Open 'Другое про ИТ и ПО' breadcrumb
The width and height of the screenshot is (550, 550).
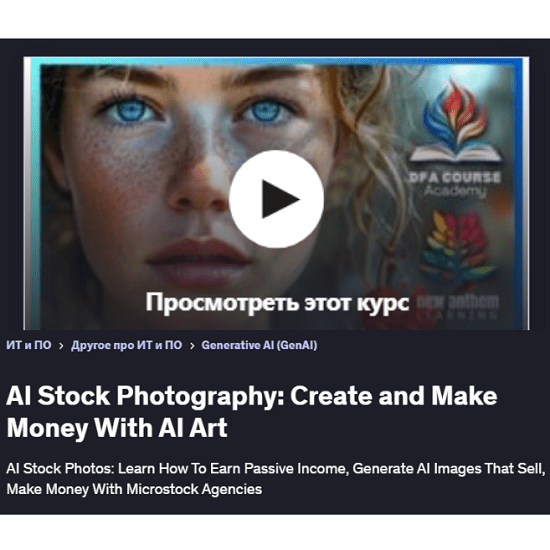pos(126,345)
